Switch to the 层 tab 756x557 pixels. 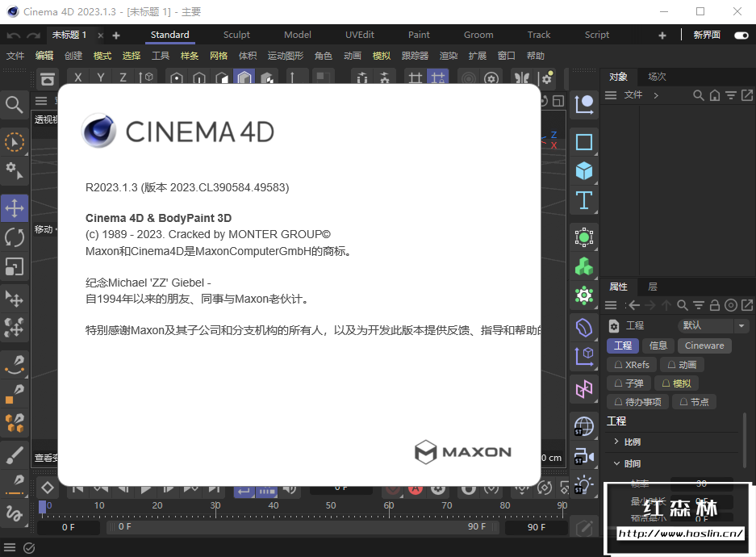tap(653, 287)
